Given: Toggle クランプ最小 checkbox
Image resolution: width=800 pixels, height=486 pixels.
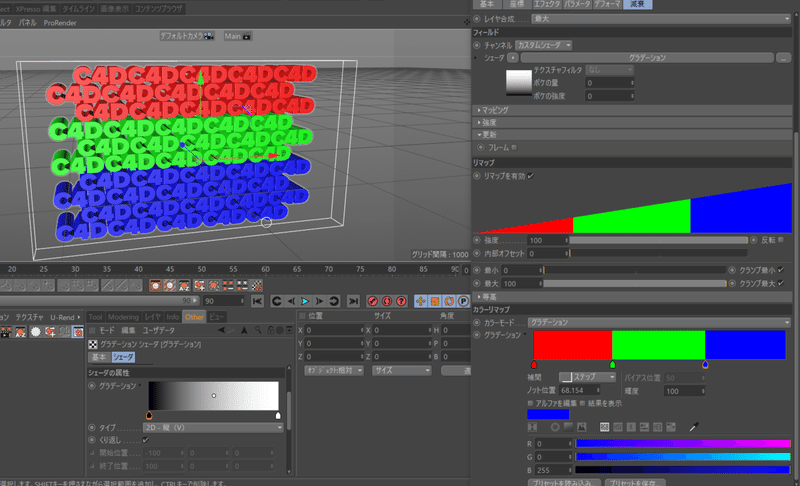Looking at the screenshot, I should [781, 270].
